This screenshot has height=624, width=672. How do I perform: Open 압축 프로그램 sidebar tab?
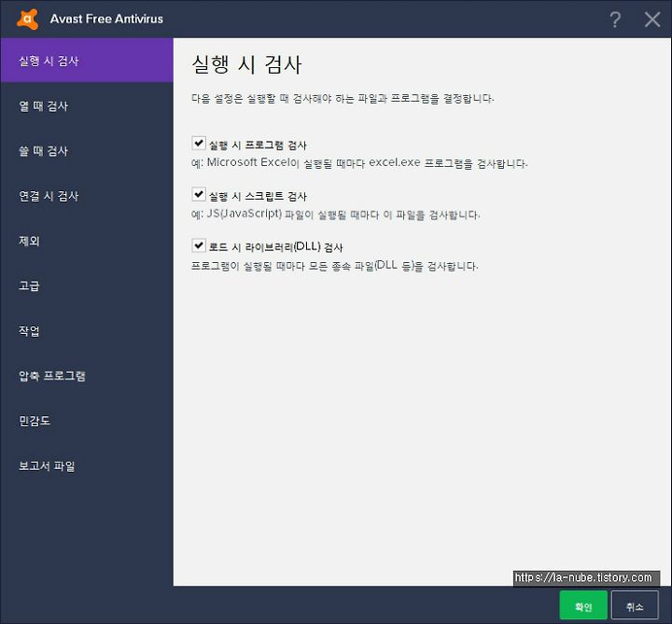(x=87, y=376)
